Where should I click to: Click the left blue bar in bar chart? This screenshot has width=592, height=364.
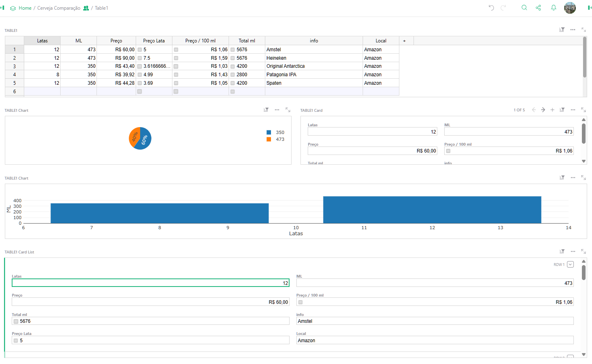click(x=160, y=213)
